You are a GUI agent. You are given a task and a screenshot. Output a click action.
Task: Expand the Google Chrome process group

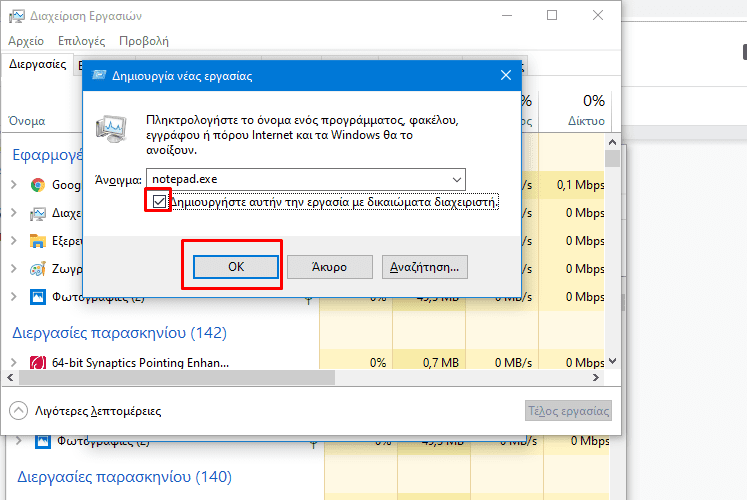(x=14, y=185)
